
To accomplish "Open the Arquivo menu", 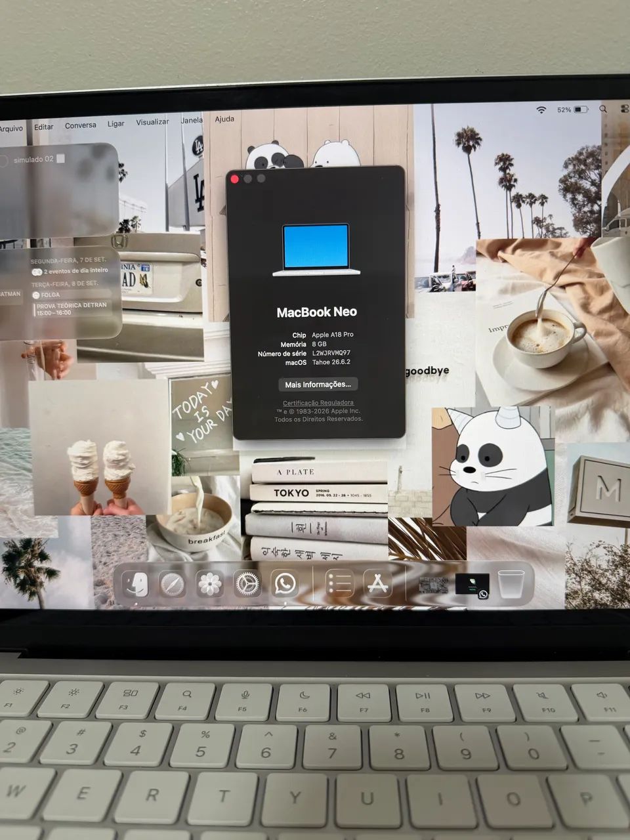I will 10,128.
